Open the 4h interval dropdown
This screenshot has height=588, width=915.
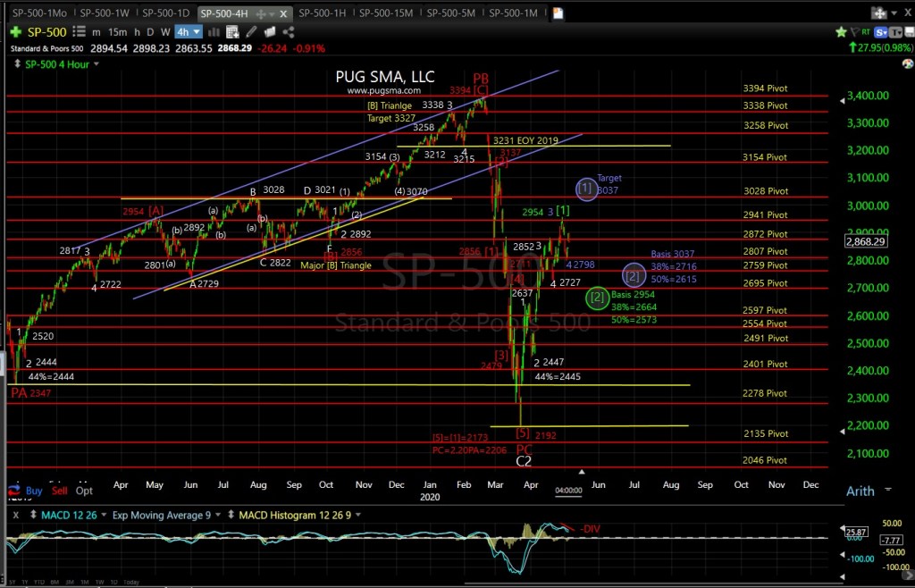pos(189,32)
